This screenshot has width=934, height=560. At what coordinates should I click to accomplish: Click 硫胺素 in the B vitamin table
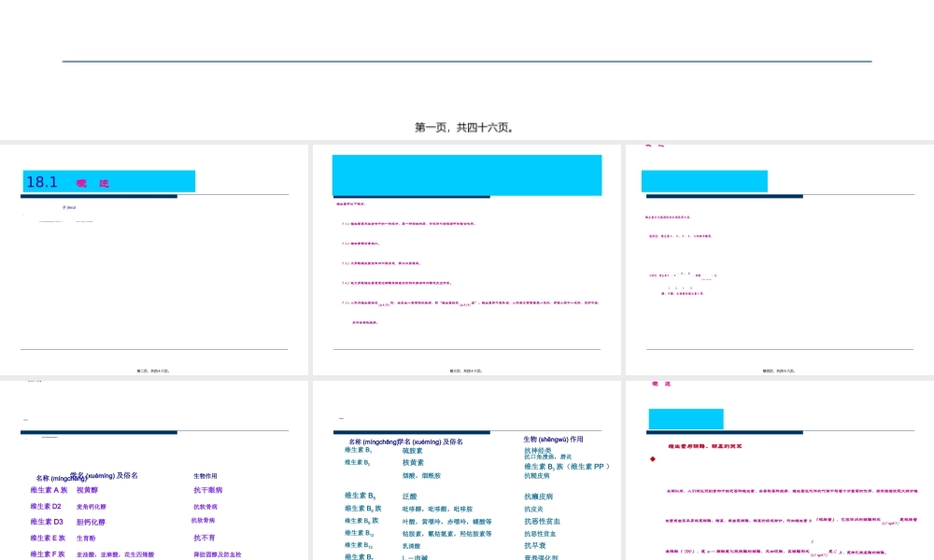coord(412,450)
